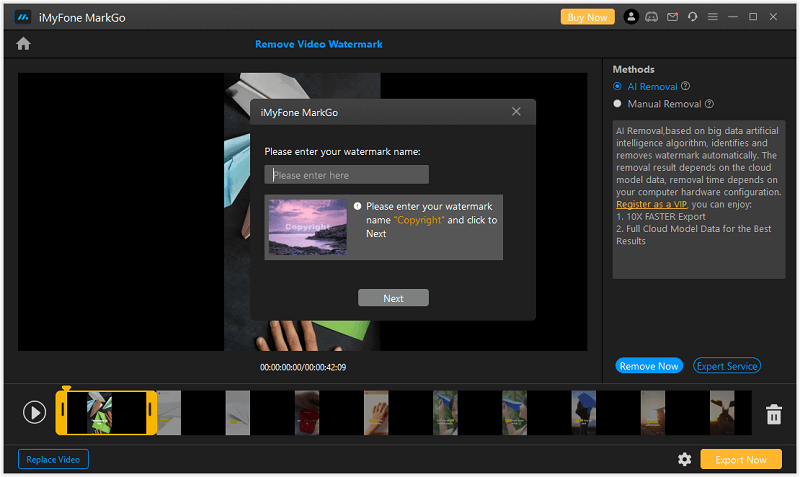Open the user account profile icon
This screenshot has height=477, width=800.
[x=631, y=17]
